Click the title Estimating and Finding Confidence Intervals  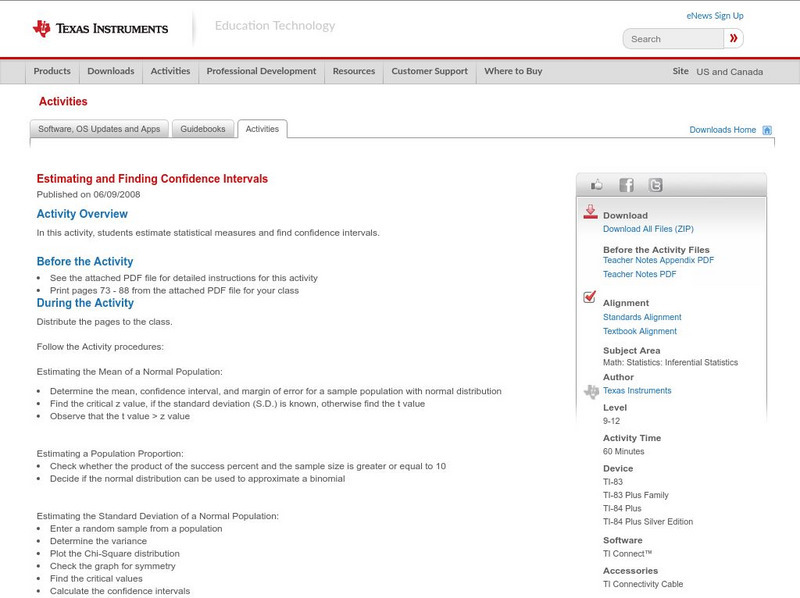coord(152,179)
